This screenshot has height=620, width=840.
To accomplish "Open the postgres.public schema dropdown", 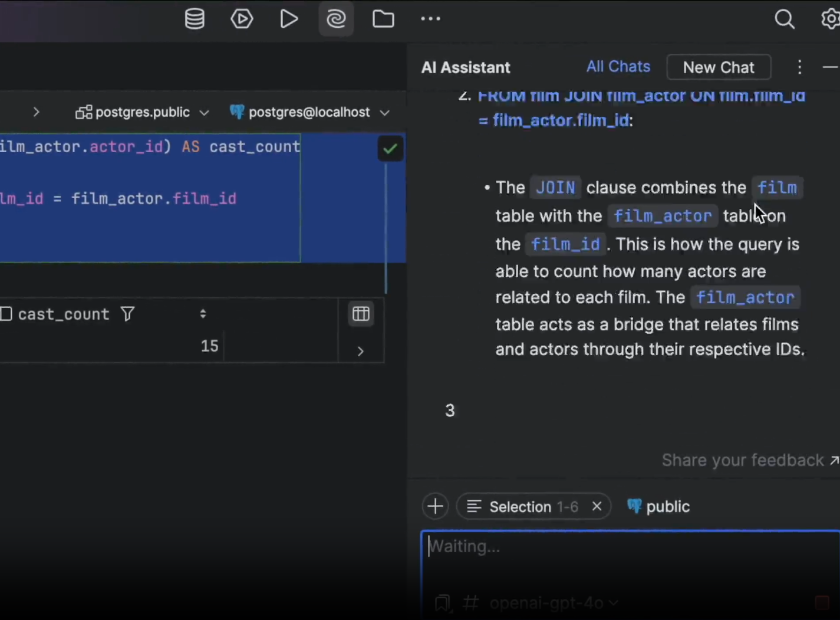I will click(x=143, y=112).
